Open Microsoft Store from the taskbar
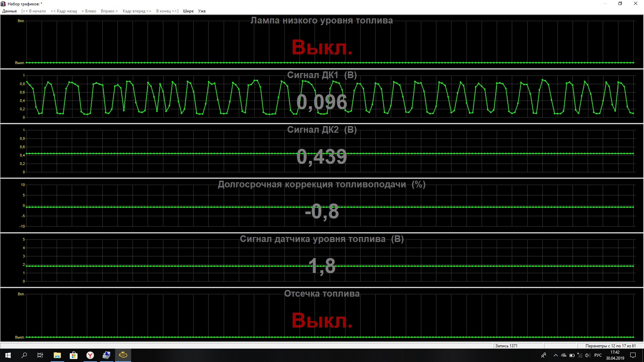Viewport: 644px width, 362px height. coord(73,355)
